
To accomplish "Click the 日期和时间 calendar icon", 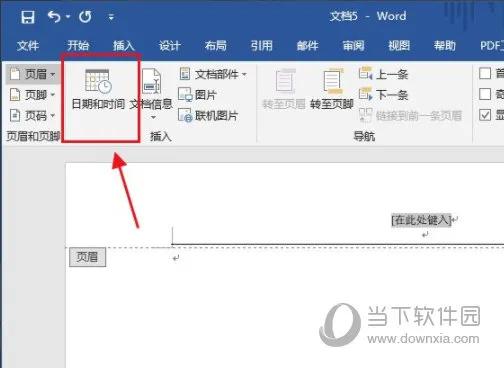I will 98,81.
